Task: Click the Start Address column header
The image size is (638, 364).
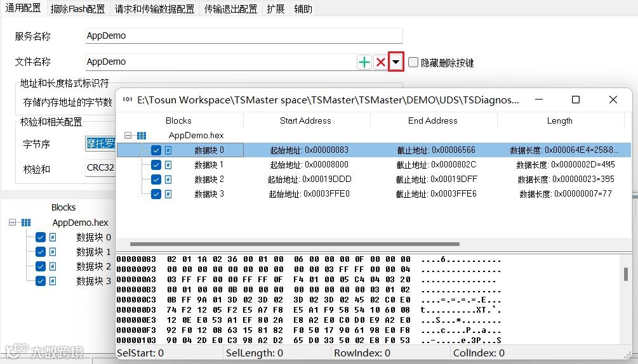Action: click(305, 120)
